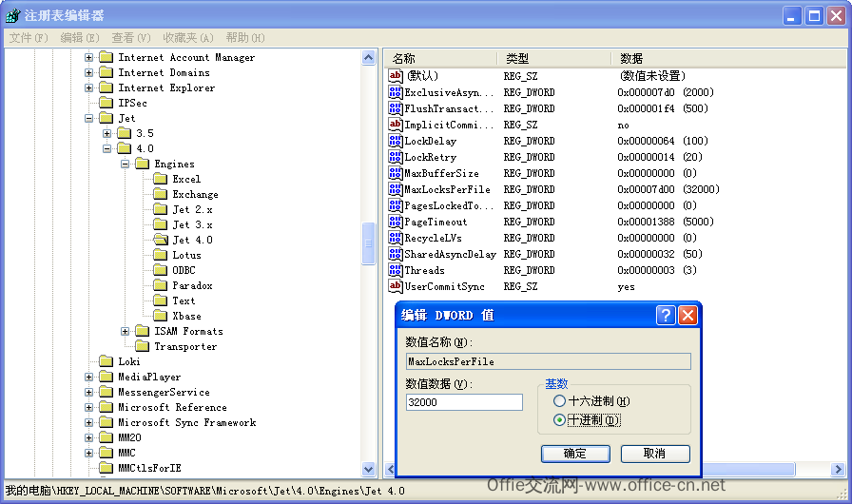Image resolution: width=852 pixels, height=504 pixels.
Task: Click the PageTimeout DWORD value icon
Action: click(395, 222)
